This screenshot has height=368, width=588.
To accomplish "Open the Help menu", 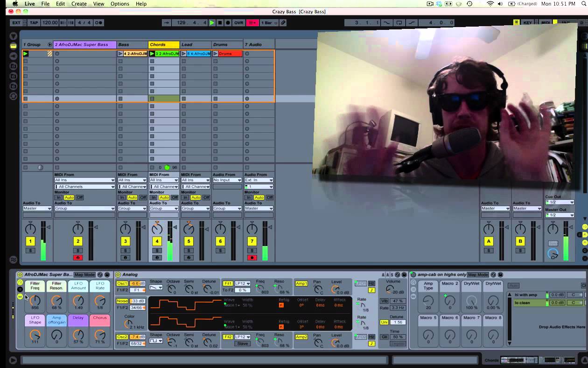I will [x=141, y=4].
